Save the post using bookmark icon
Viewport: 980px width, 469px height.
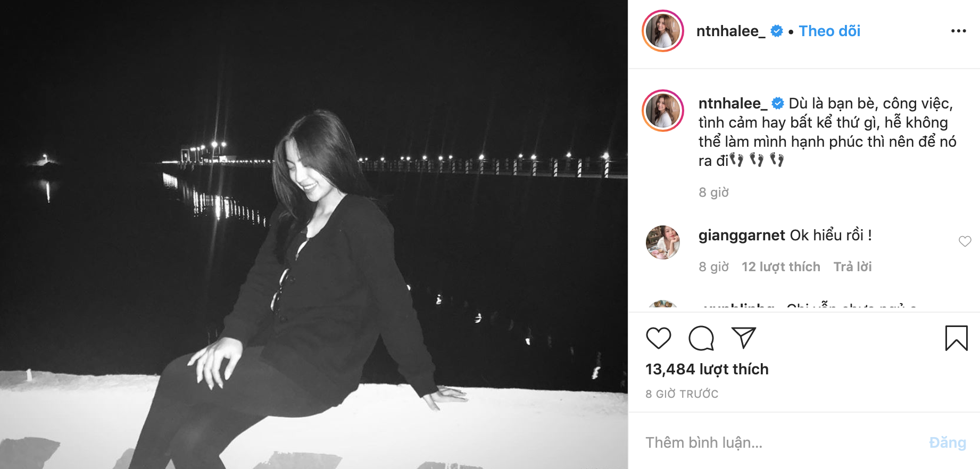[x=956, y=338]
